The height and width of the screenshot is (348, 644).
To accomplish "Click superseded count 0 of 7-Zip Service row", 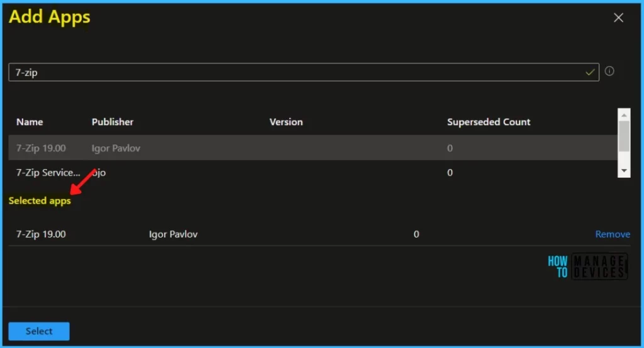I will tap(450, 172).
